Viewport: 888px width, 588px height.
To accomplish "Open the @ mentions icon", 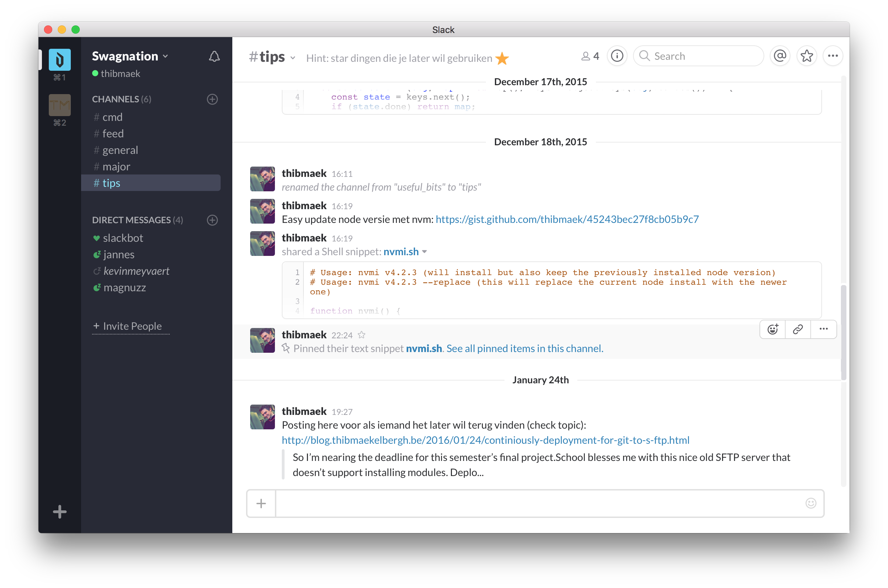I will tap(780, 56).
